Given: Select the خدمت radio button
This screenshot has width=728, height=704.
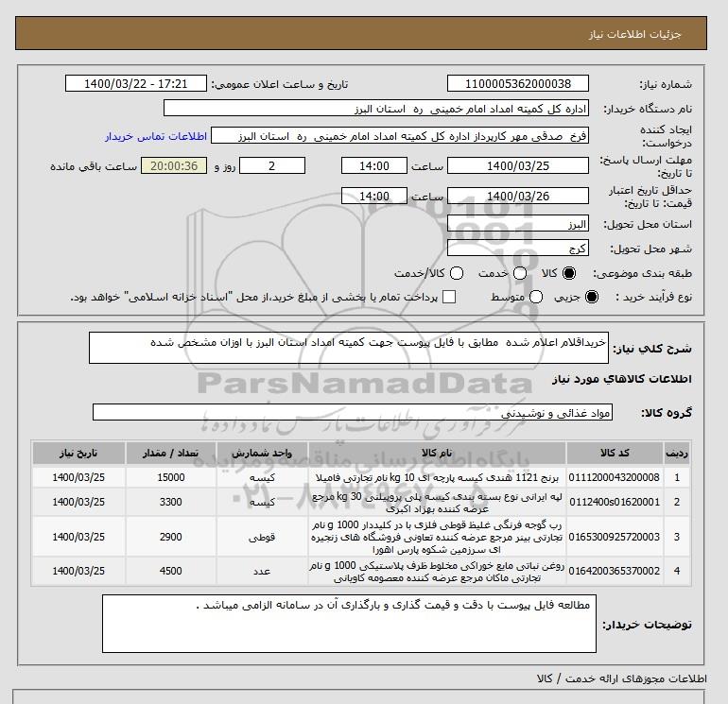Looking at the screenshot, I should [x=520, y=273].
